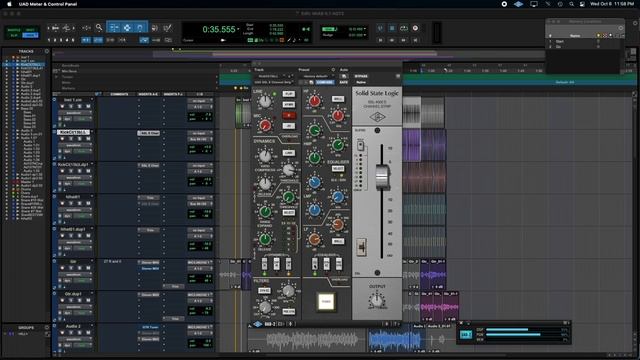Image resolution: width=640 pixels, height=360 pixels.
Task: Click the record-enable button on the Gtr track
Action: [x=62, y=268]
